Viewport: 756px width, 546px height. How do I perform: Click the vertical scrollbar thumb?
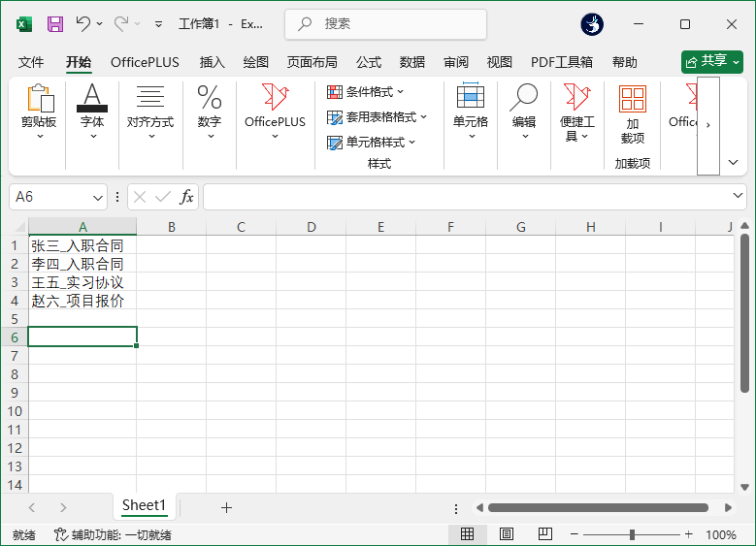(x=744, y=313)
